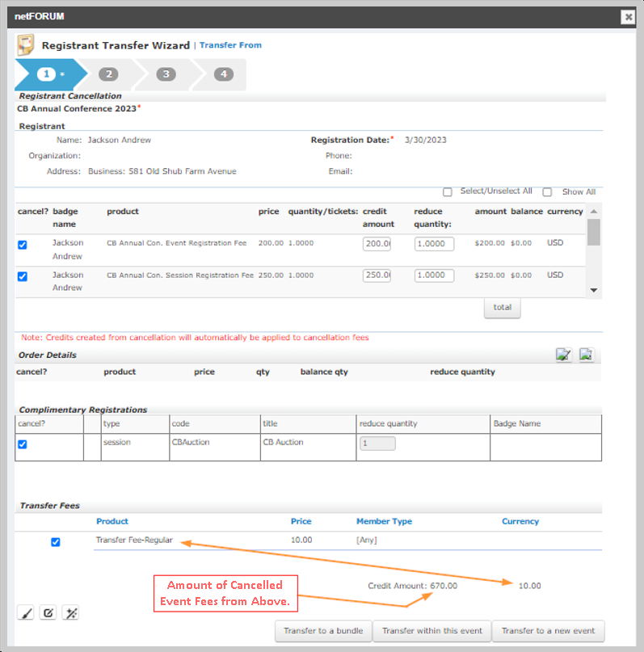Viewport: 644px width, 652px height.
Task: Click credit amount field showing 200.00
Action: 377,244
